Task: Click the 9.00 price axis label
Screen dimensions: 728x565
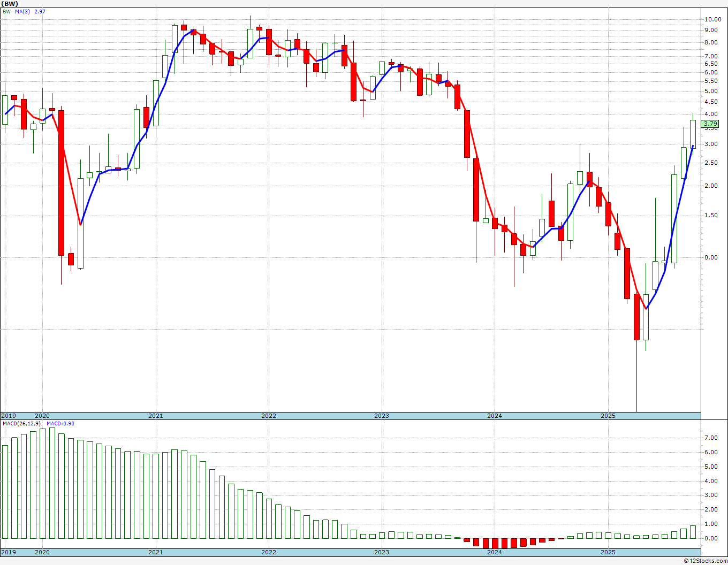Action: pos(711,30)
